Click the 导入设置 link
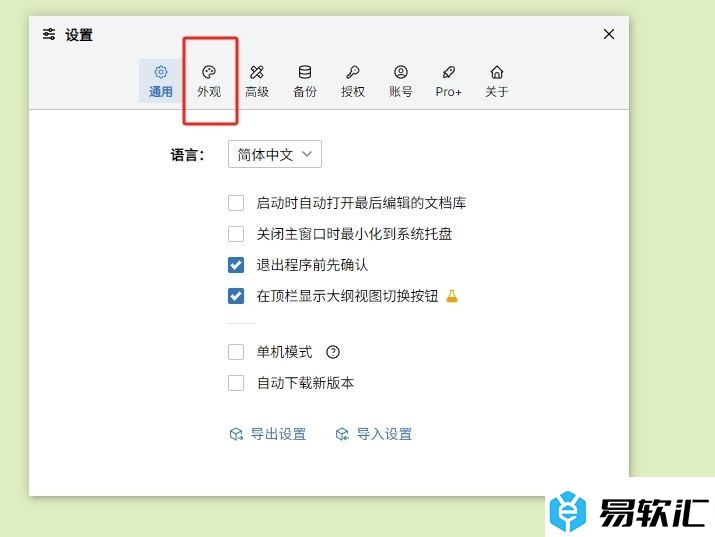 point(384,434)
